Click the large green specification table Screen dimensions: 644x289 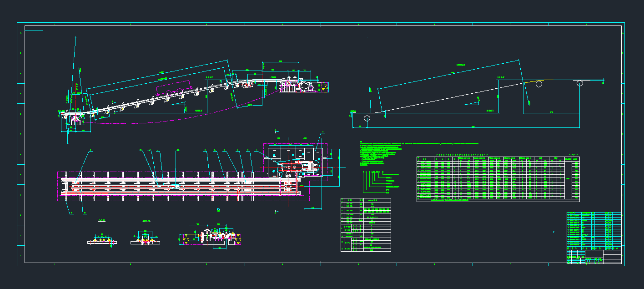coord(498,179)
